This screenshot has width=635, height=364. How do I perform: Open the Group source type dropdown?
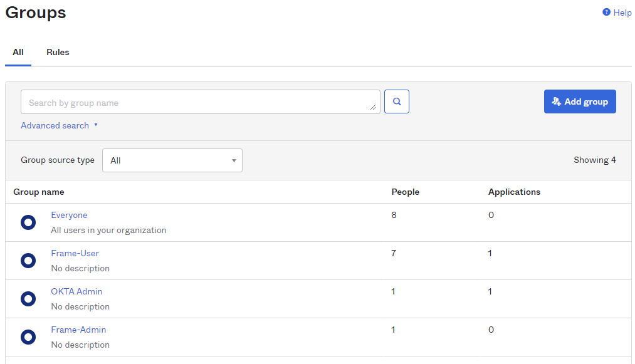[x=172, y=160]
